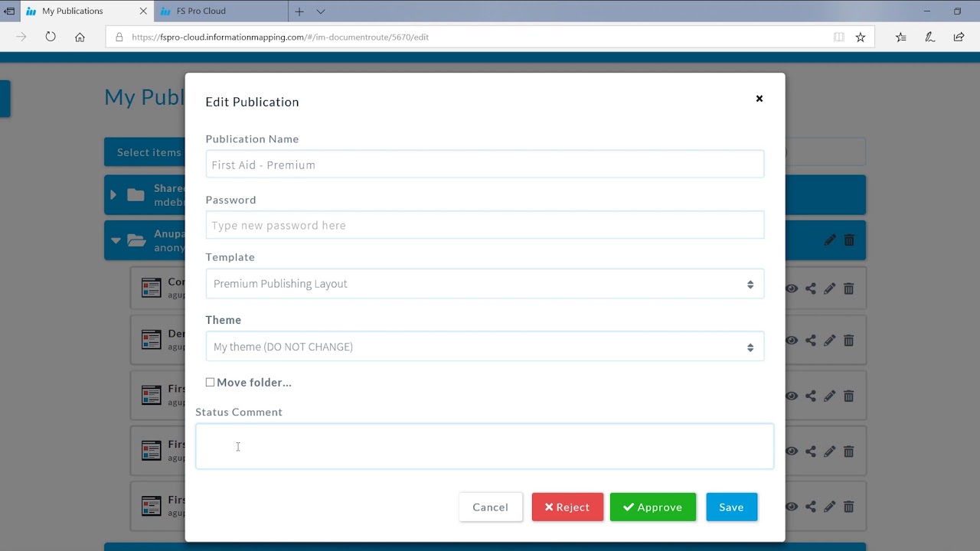Open the Template dropdown
The height and width of the screenshot is (551, 980).
click(x=485, y=284)
